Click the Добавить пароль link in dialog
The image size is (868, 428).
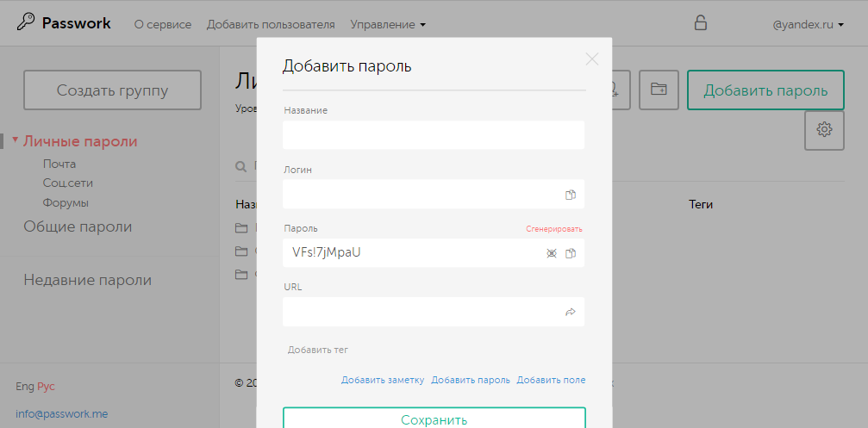[471, 380]
